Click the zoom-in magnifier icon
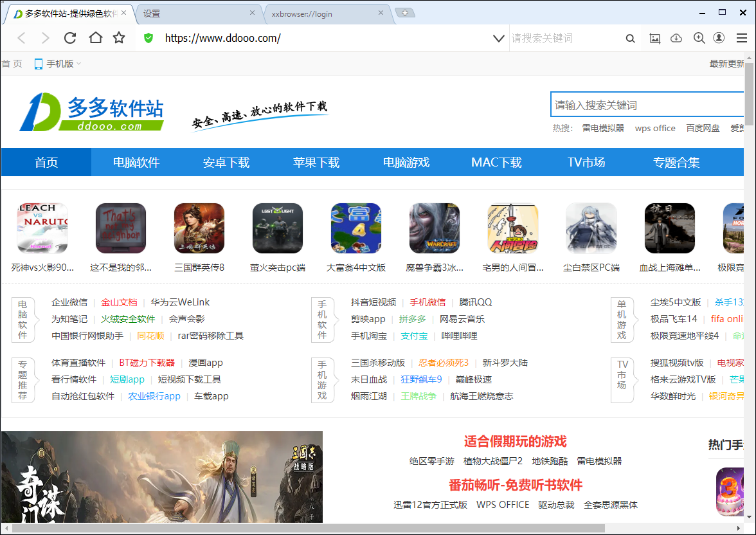This screenshot has width=756, height=535. 699,38
